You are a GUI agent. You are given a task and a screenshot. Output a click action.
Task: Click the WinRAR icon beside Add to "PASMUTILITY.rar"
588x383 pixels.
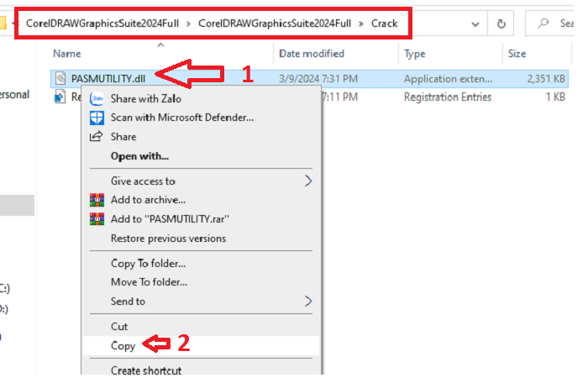click(x=97, y=218)
